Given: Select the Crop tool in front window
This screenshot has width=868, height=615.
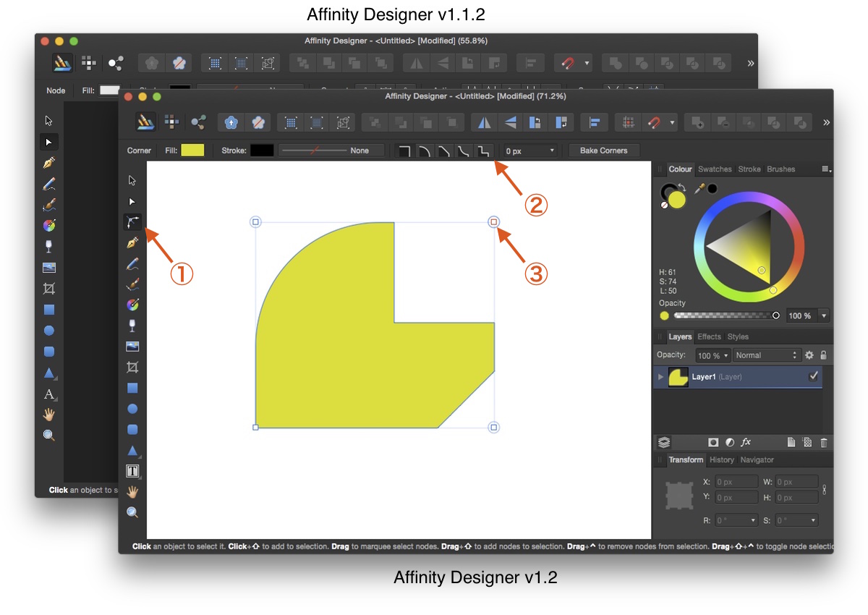Looking at the screenshot, I should pyautogui.click(x=132, y=367).
